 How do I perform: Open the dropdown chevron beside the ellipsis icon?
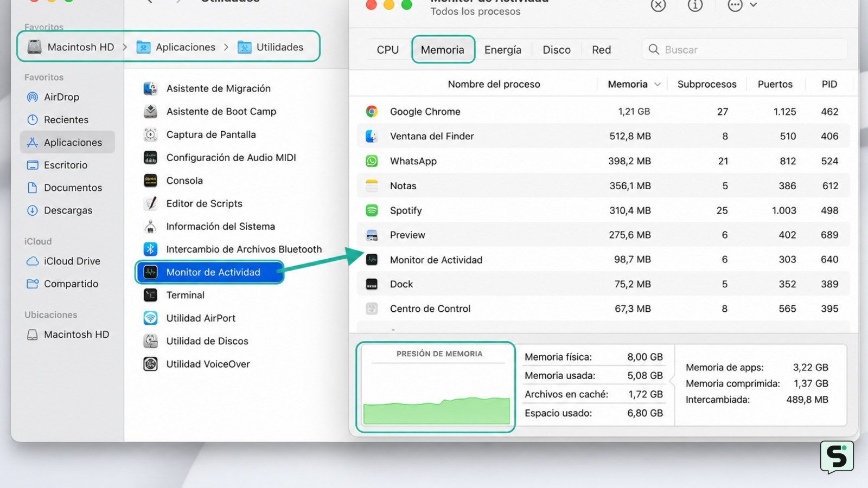tap(753, 5)
